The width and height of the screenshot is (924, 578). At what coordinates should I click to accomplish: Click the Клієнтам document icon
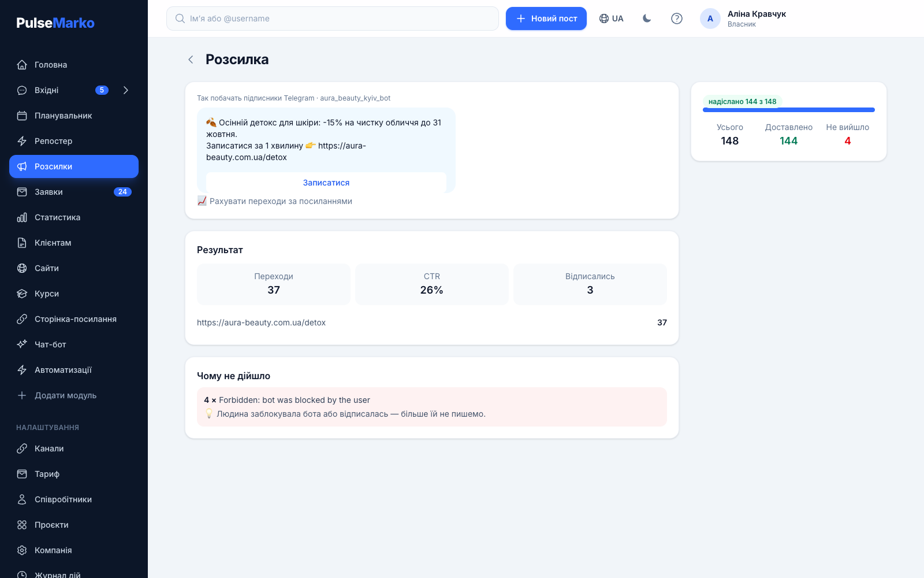[22, 243]
